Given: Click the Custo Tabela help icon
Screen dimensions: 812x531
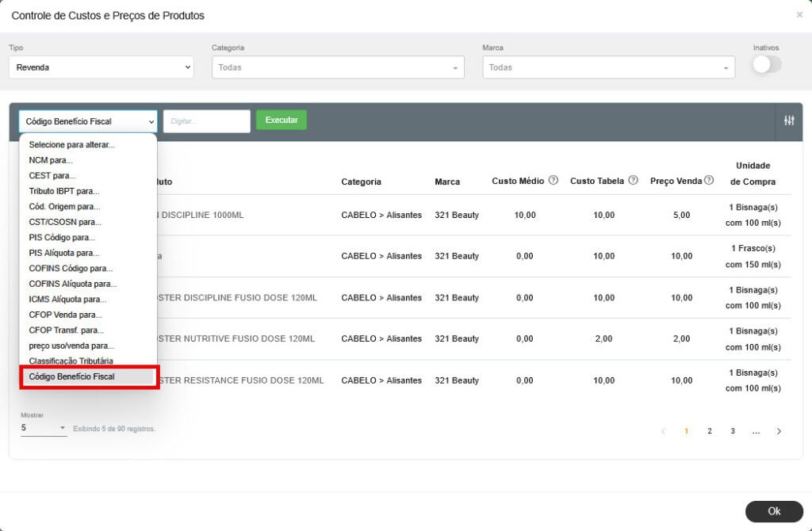Looking at the screenshot, I should (633, 181).
